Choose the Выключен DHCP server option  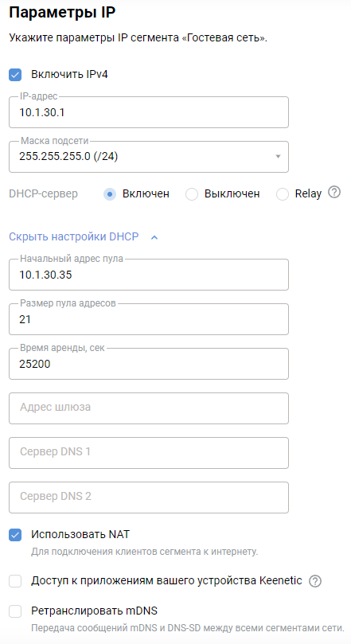click(x=192, y=194)
